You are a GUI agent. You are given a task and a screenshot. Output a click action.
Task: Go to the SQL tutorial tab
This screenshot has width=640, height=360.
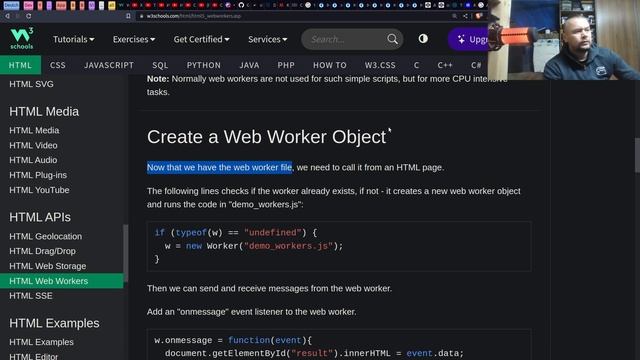click(x=160, y=65)
